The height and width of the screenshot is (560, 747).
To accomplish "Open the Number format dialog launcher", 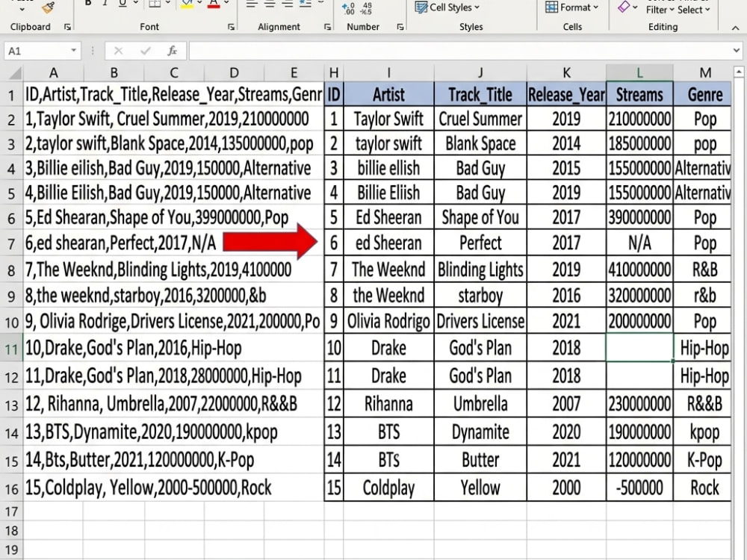I will (x=400, y=27).
